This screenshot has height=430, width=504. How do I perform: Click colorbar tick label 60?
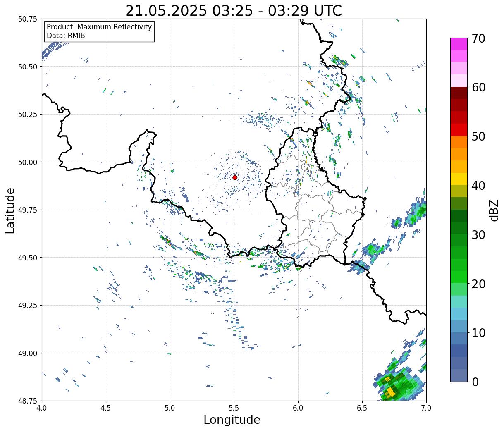[478, 87]
